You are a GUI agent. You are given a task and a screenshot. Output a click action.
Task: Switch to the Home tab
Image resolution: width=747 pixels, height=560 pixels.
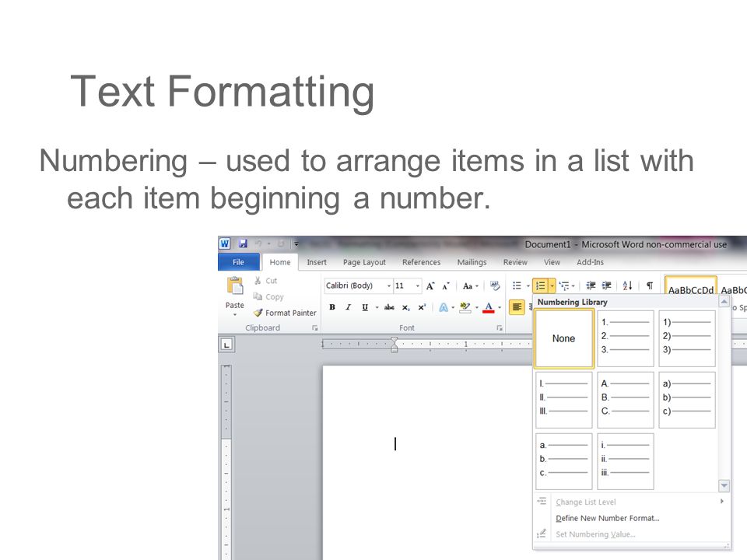(x=280, y=262)
